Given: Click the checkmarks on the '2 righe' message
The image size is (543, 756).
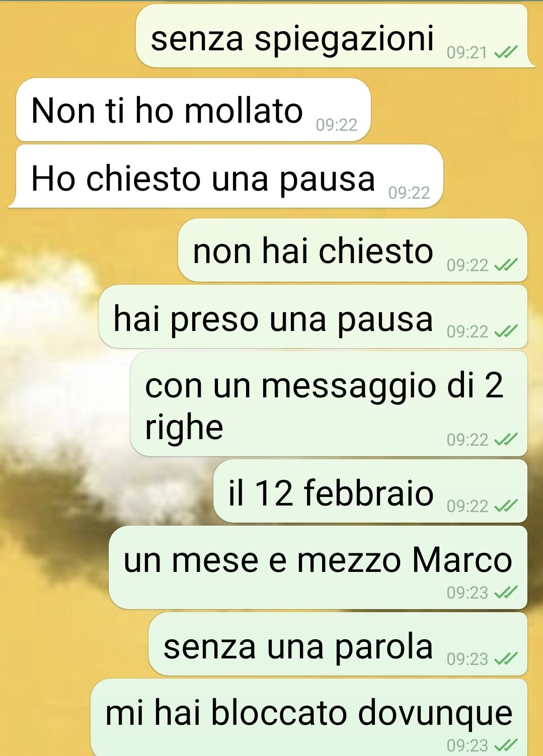Looking at the screenshot, I should (x=505, y=440).
